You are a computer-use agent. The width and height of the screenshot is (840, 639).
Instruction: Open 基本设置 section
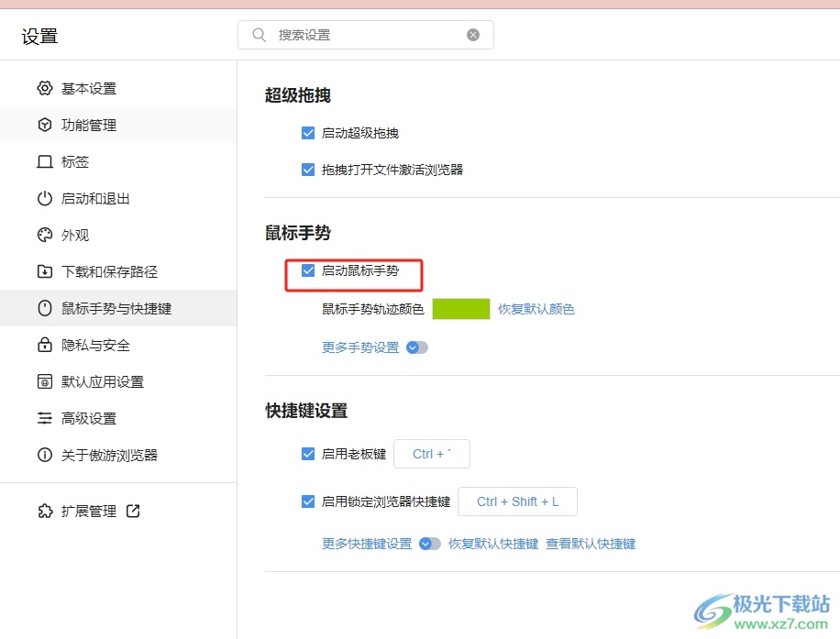118,88
